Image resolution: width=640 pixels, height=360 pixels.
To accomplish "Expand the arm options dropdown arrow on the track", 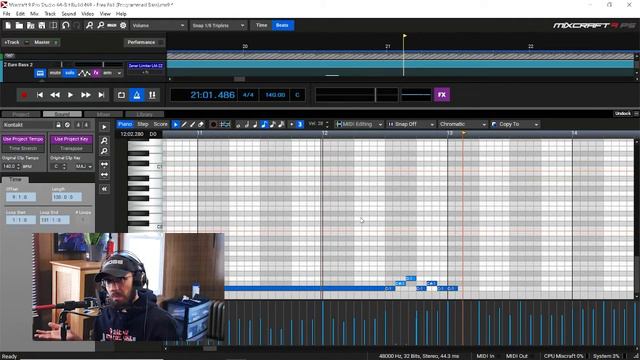I will [x=119, y=73].
